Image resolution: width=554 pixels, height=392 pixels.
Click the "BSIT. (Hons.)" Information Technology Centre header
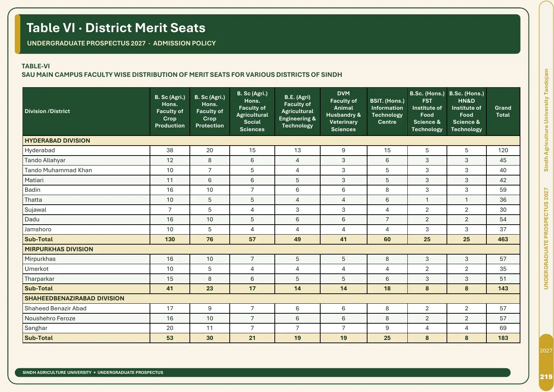click(387, 111)
